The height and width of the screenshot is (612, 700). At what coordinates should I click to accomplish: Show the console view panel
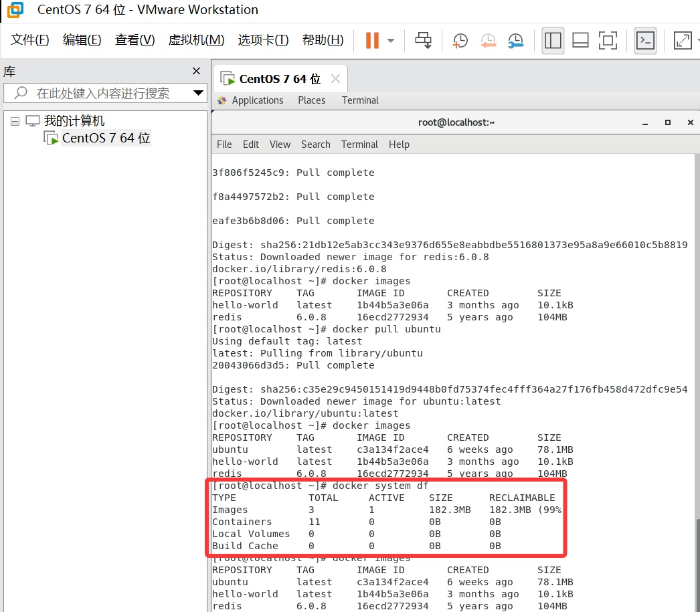pyautogui.click(x=644, y=41)
